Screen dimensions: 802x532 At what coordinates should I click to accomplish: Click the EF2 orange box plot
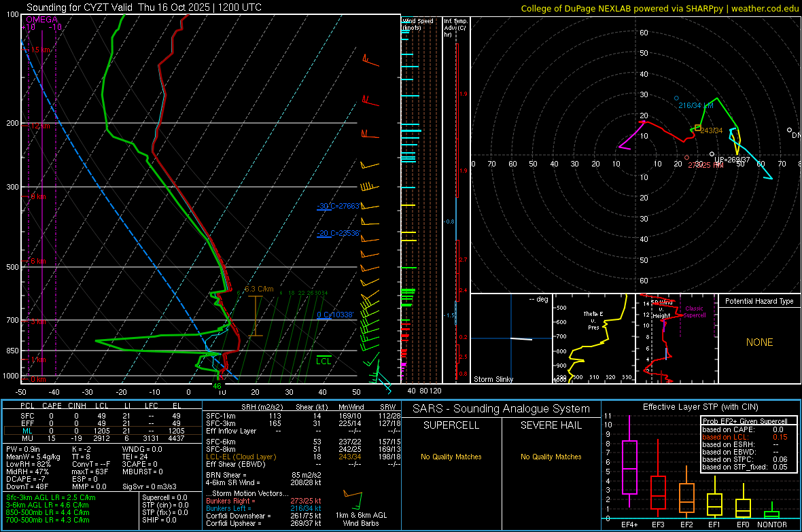[x=686, y=492]
